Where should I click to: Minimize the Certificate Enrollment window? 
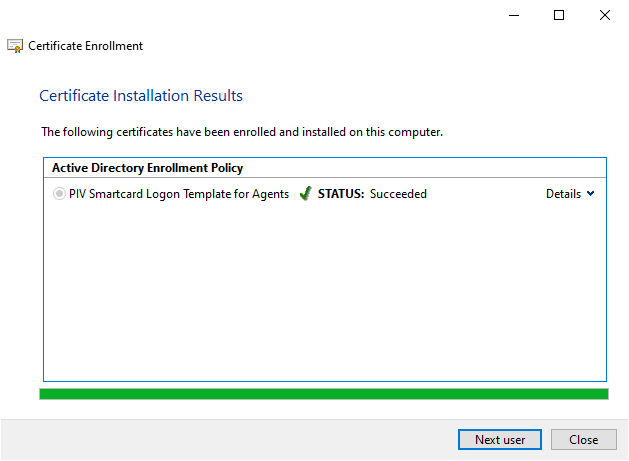pyautogui.click(x=513, y=15)
